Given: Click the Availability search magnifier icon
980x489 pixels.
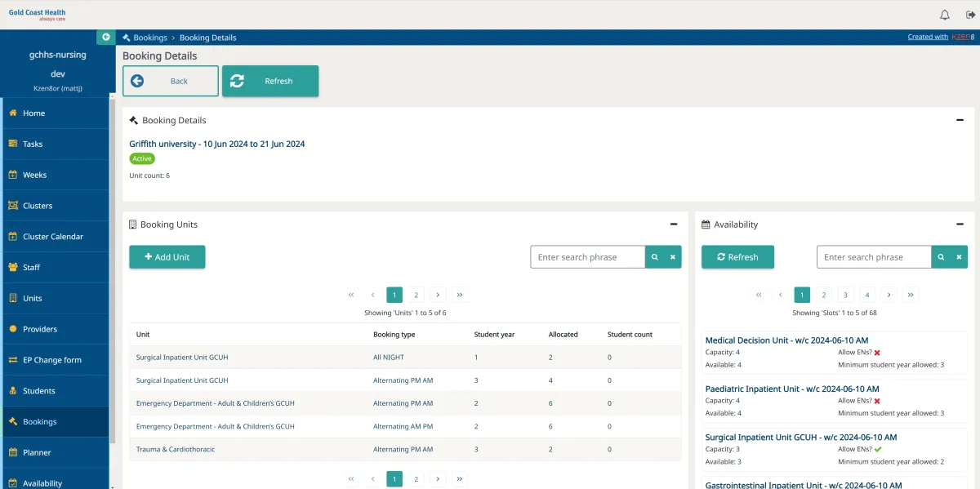Looking at the screenshot, I should click(x=941, y=257).
